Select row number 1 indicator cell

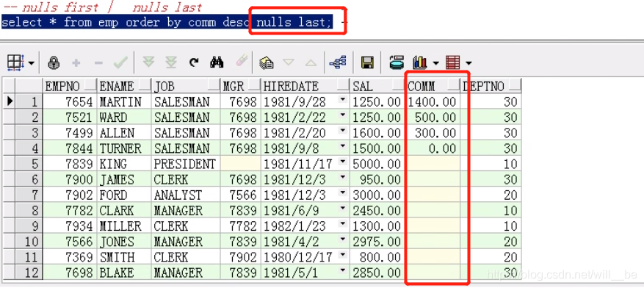pyautogui.click(x=29, y=102)
